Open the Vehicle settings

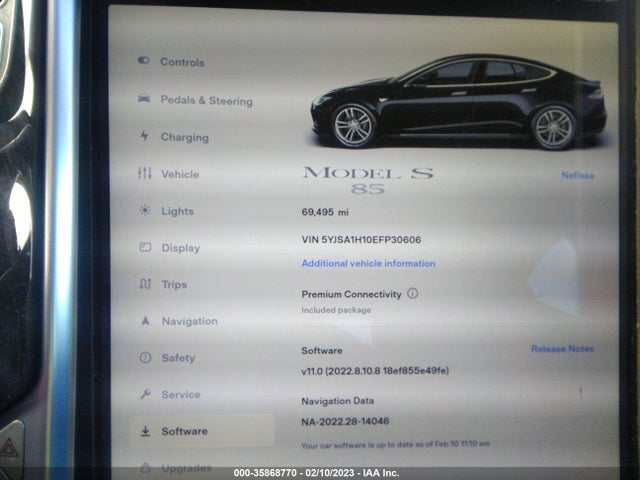click(x=180, y=174)
